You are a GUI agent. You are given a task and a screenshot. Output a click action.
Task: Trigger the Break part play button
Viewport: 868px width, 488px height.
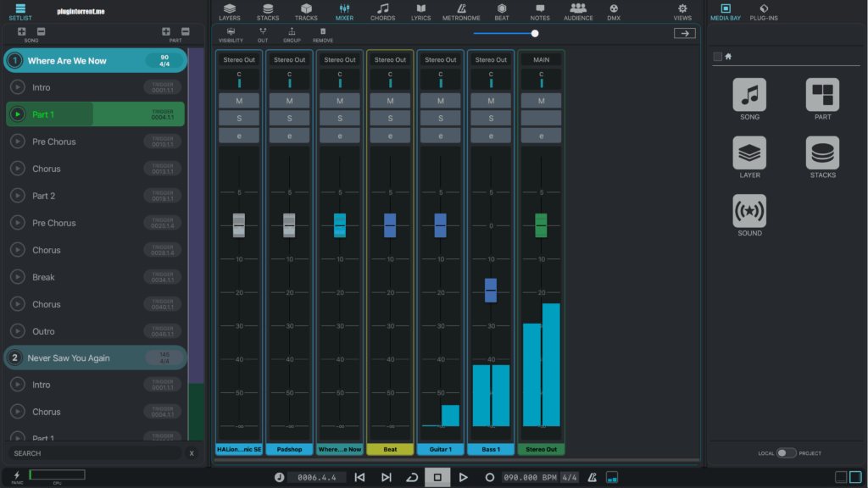pos(18,277)
